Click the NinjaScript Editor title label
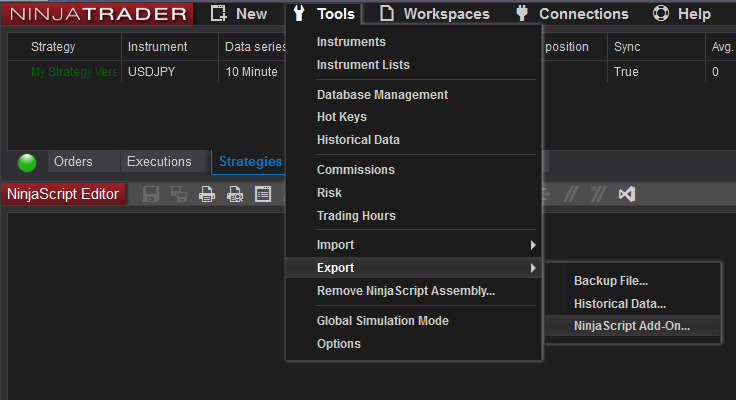 point(63,194)
